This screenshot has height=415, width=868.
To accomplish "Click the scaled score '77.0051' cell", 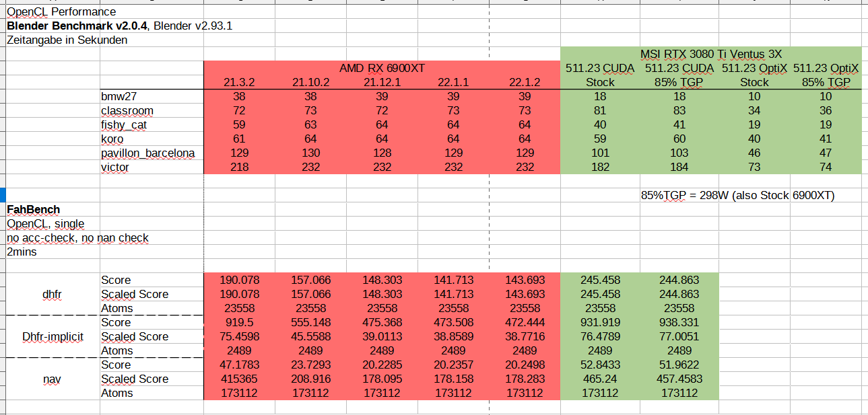I will (679, 336).
